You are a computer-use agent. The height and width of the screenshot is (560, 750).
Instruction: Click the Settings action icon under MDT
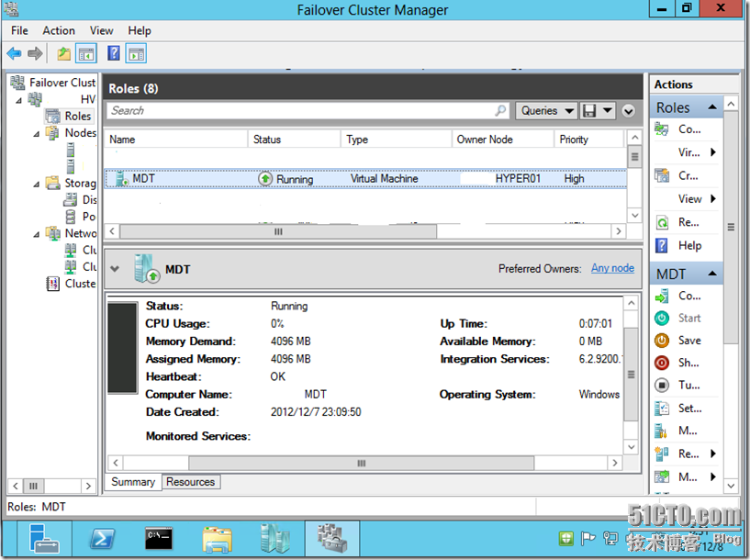click(x=662, y=409)
